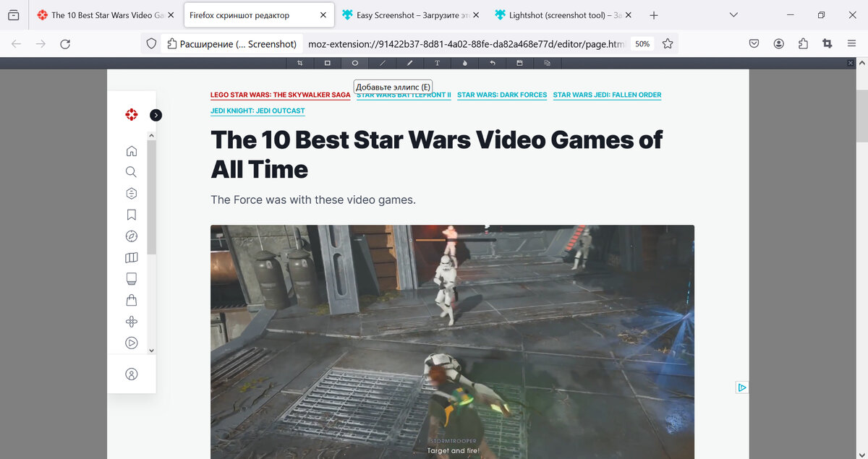
Task: Click the LEGO Star Wars: The Skywalker Saga link
Action: [x=281, y=95]
